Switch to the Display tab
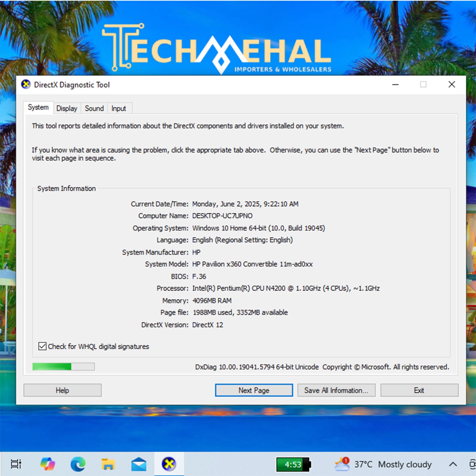 67,108
